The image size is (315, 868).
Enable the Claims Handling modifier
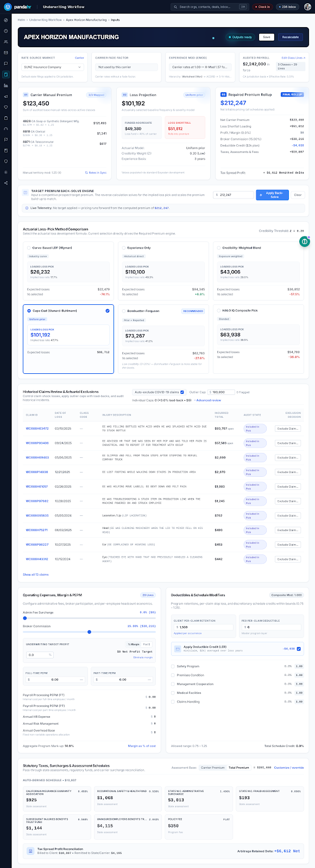tap(173, 701)
